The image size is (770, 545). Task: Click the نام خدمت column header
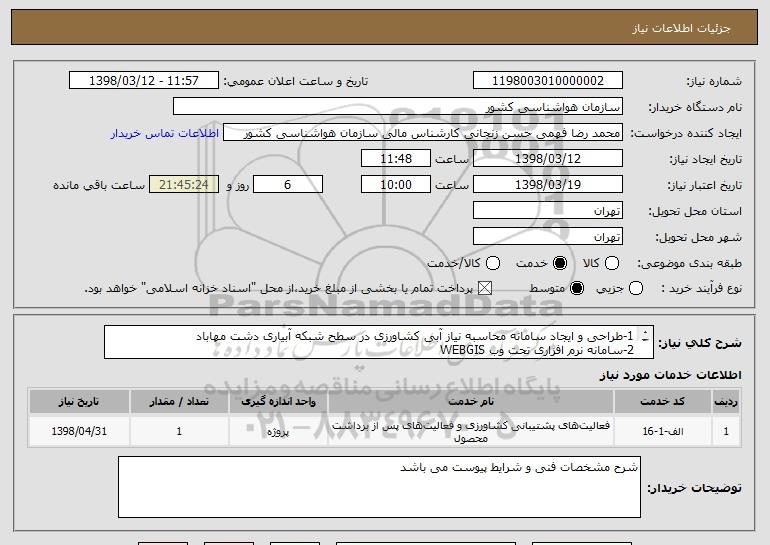pyautogui.click(x=470, y=402)
